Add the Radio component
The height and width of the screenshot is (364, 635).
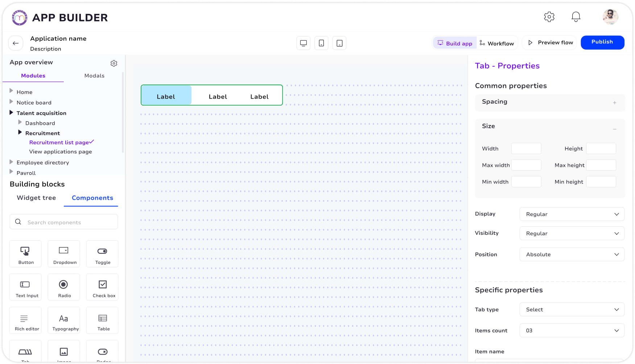click(x=64, y=287)
